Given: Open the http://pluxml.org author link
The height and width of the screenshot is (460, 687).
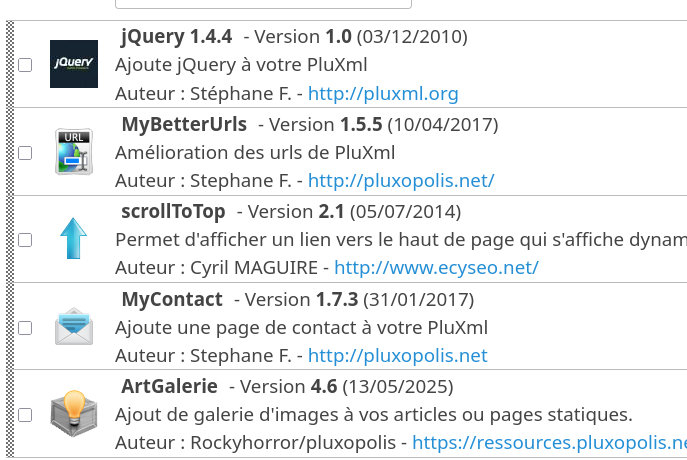Looking at the screenshot, I should pos(383,94).
